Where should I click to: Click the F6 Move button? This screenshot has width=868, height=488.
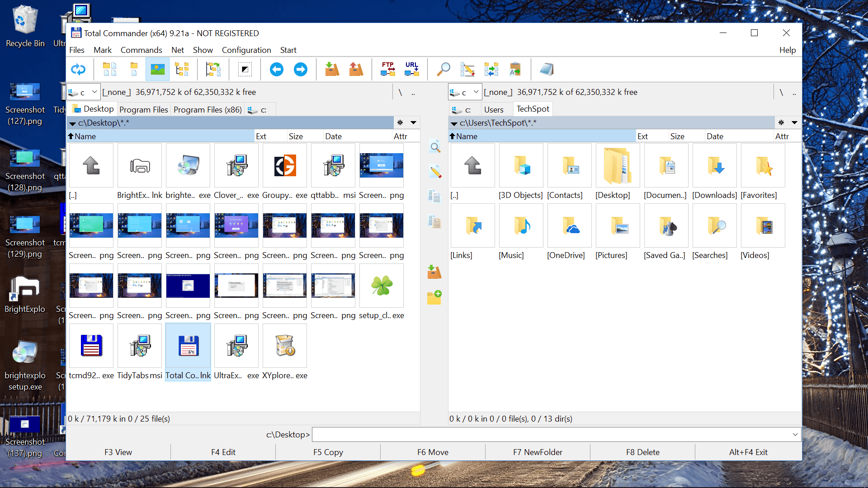433,452
